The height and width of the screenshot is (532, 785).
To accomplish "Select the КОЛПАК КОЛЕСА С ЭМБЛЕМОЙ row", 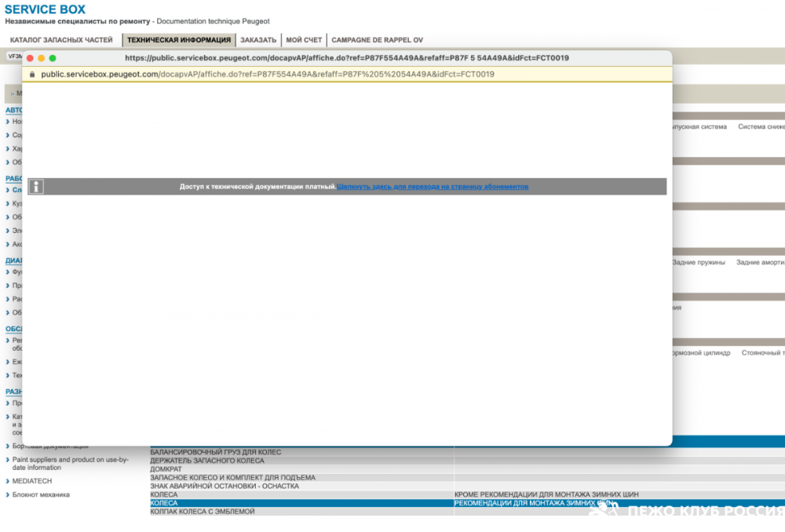I will (x=203, y=512).
